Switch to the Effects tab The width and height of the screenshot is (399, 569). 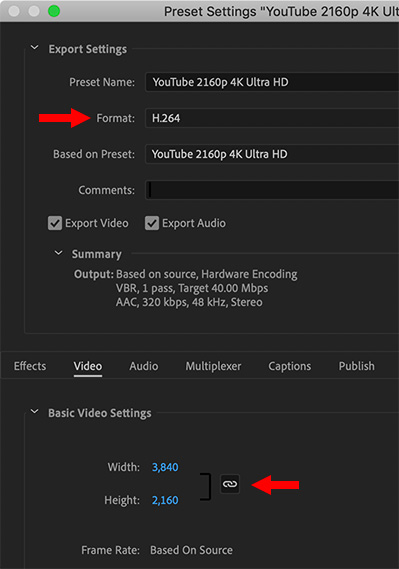(x=30, y=366)
